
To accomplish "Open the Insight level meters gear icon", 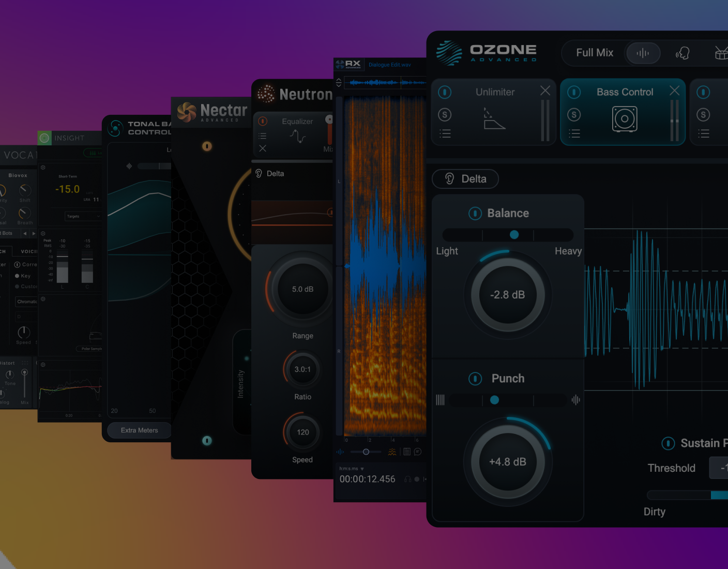I will [x=43, y=233].
